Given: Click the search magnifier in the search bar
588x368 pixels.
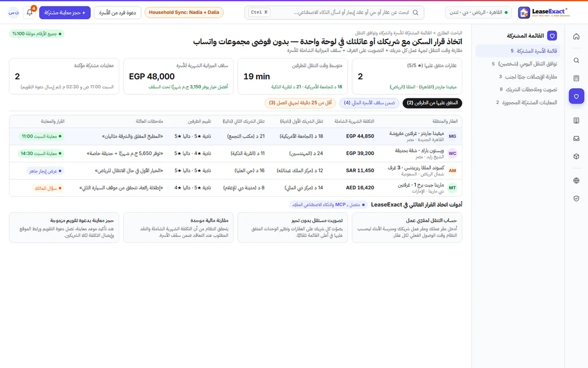Looking at the screenshot, I should [x=415, y=12].
